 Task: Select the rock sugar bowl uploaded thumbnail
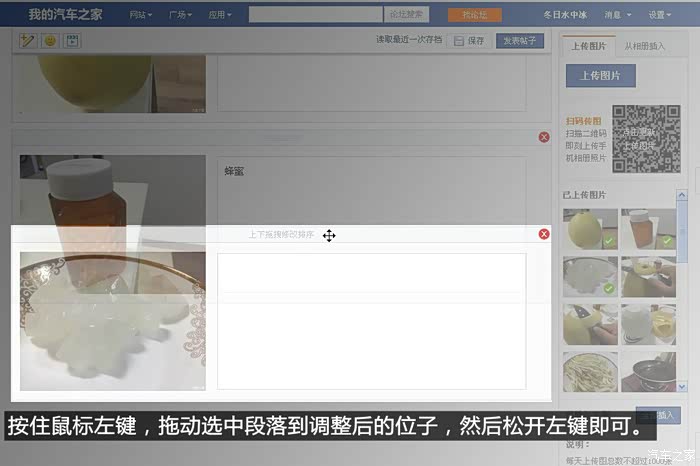click(x=590, y=277)
